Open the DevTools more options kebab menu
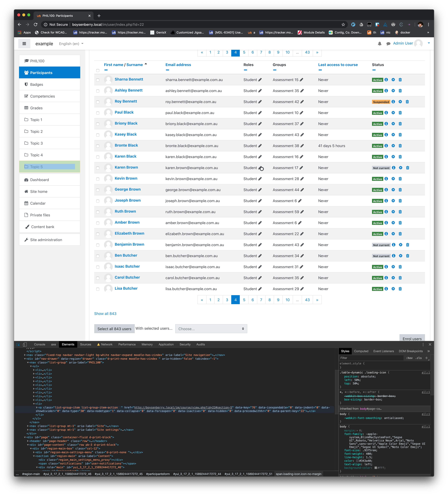This screenshot has width=448, height=495. [x=423, y=345]
